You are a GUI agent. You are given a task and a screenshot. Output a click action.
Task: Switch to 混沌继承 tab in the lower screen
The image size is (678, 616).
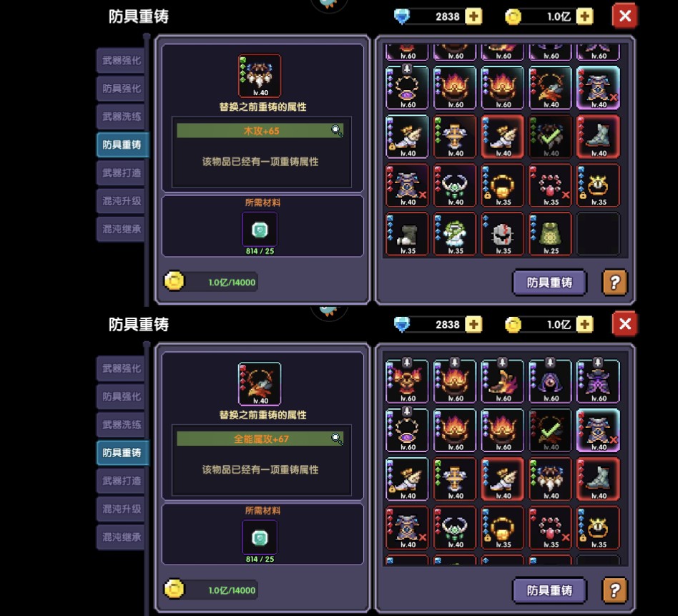coord(121,537)
